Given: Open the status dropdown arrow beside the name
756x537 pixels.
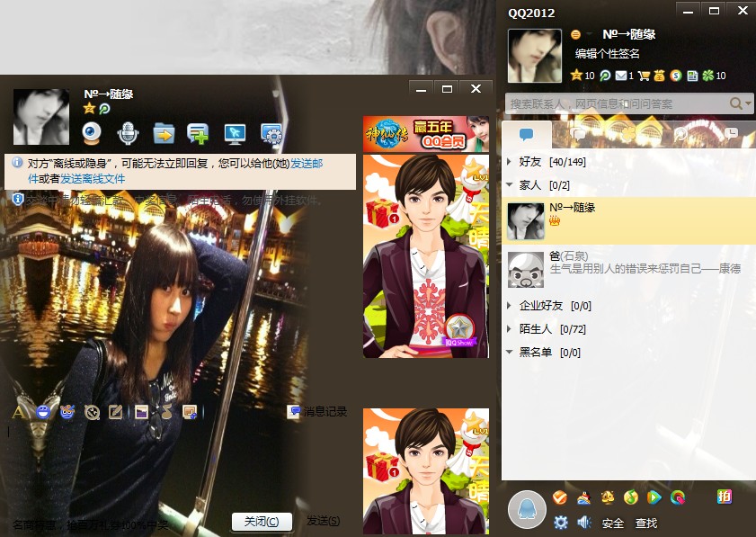Looking at the screenshot, I should [x=589, y=34].
